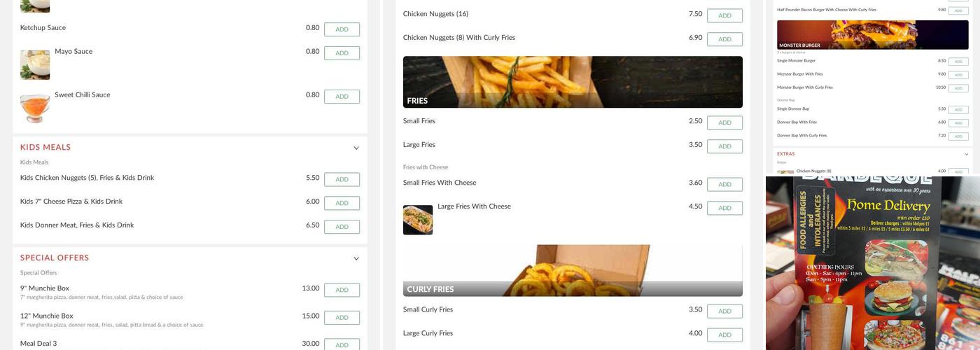980x350 pixels.
Task: Collapse the Kids Meals section chevron
Action: pyautogui.click(x=356, y=148)
